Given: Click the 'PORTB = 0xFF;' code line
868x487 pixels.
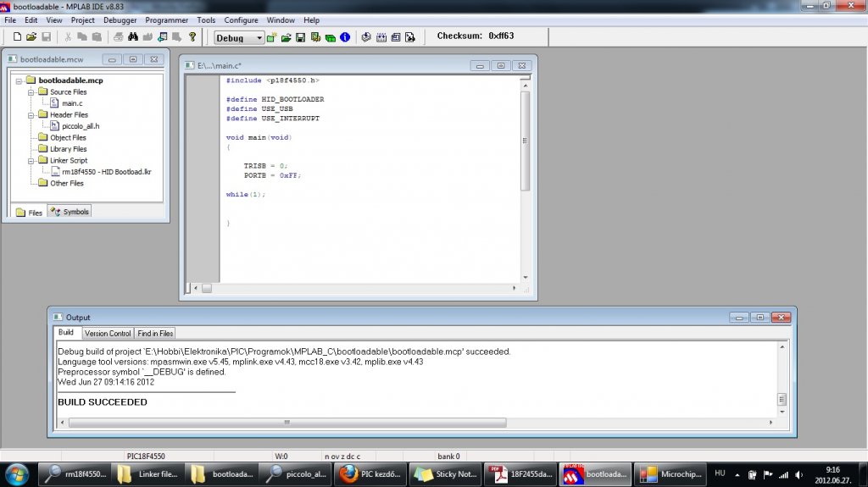Looking at the screenshot, I should click(x=272, y=174).
